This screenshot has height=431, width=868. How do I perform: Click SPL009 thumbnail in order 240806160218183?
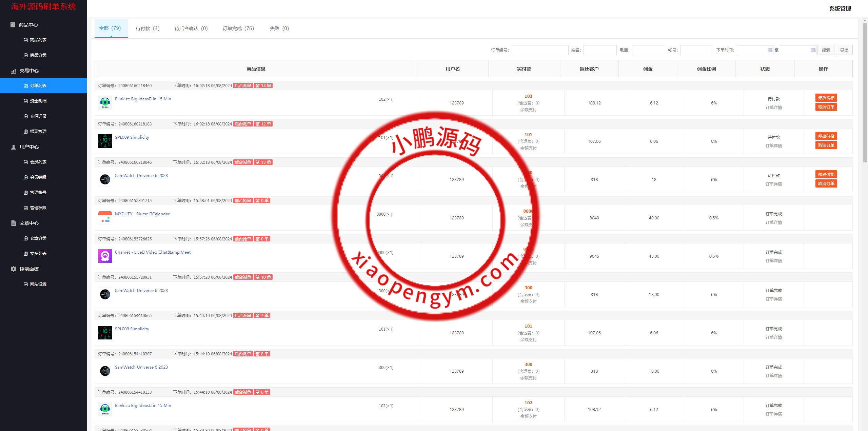pos(105,141)
